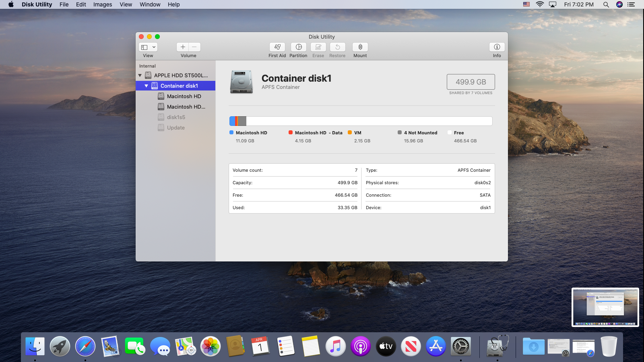This screenshot has width=644, height=362.
Task: Choose the Restore toolbar button
Action: pyautogui.click(x=337, y=47)
